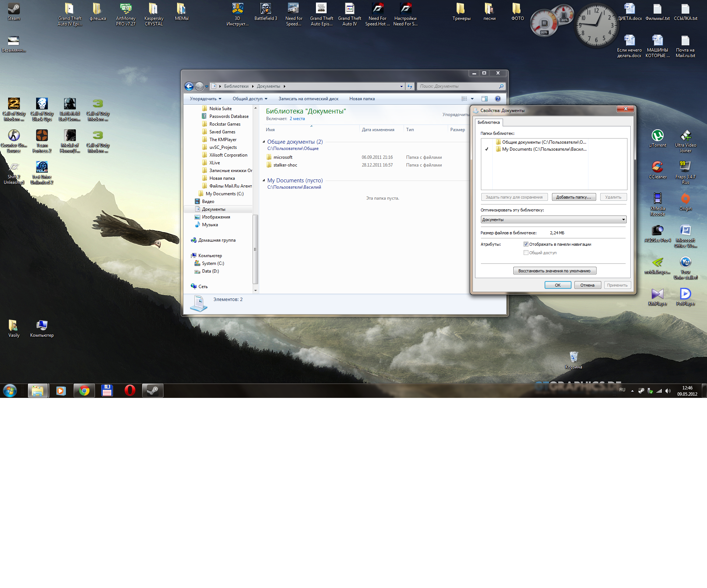
Task: Click the RU language indicator
Action: (622, 390)
